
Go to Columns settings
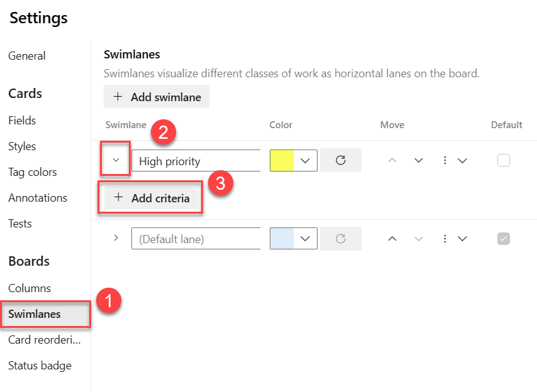coord(30,288)
